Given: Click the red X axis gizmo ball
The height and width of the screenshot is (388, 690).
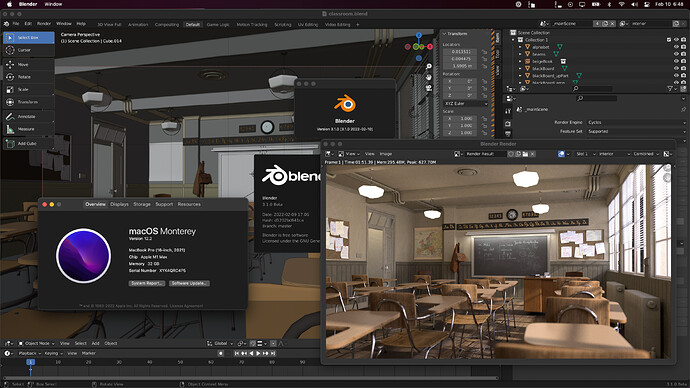Looking at the screenshot, I should click(430, 47).
